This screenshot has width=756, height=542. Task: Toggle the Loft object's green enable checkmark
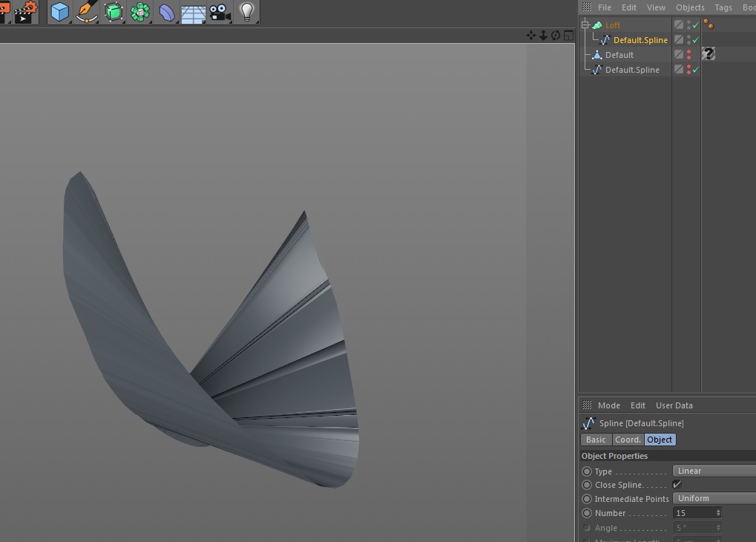pos(696,25)
